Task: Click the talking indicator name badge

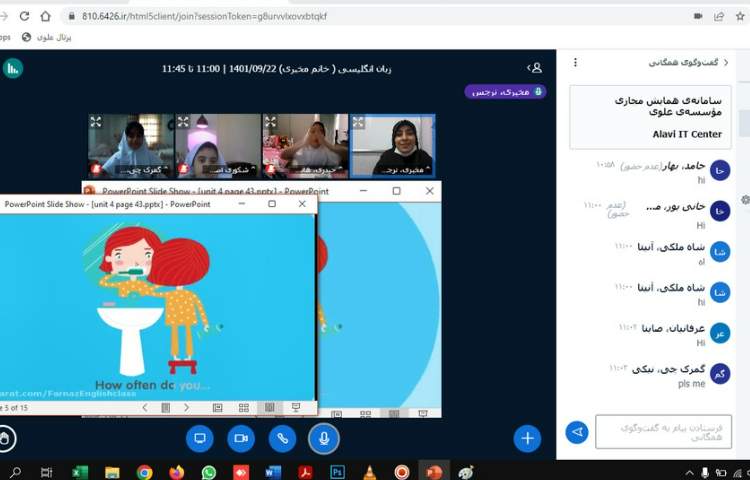Action: click(505, 92)
